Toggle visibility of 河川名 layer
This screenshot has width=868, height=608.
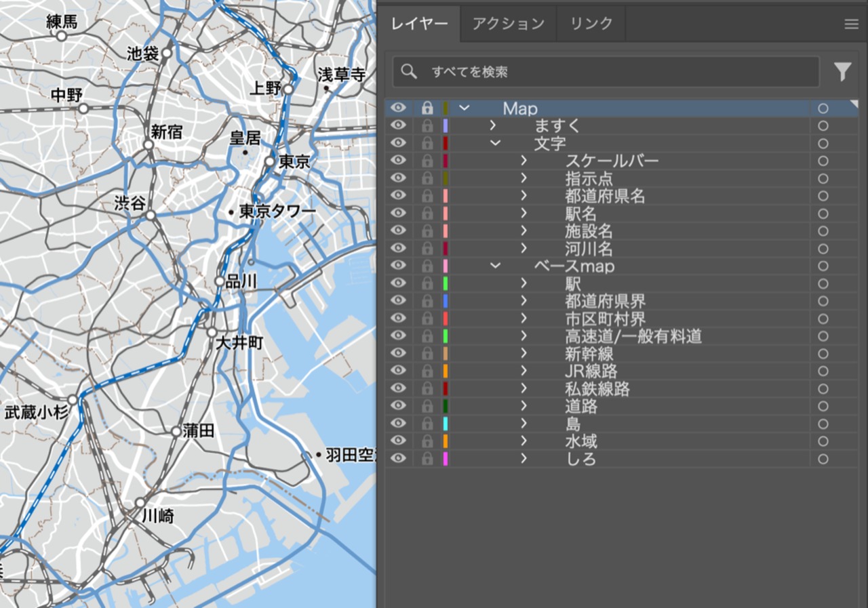(x=399, y=248)
